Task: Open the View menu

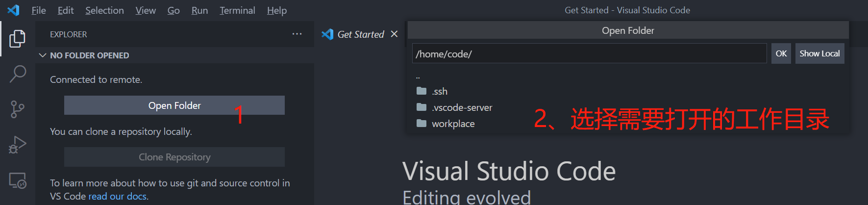Action: (146, 10)
